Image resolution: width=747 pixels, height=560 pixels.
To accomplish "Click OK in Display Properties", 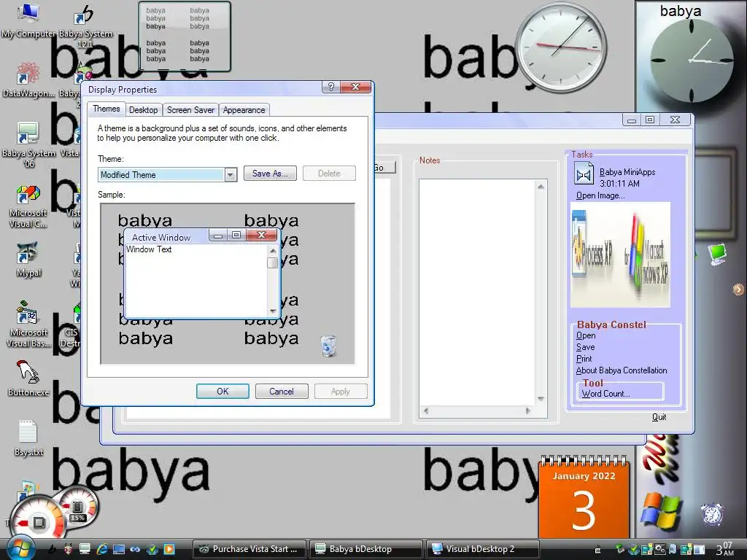I will 222,392.
